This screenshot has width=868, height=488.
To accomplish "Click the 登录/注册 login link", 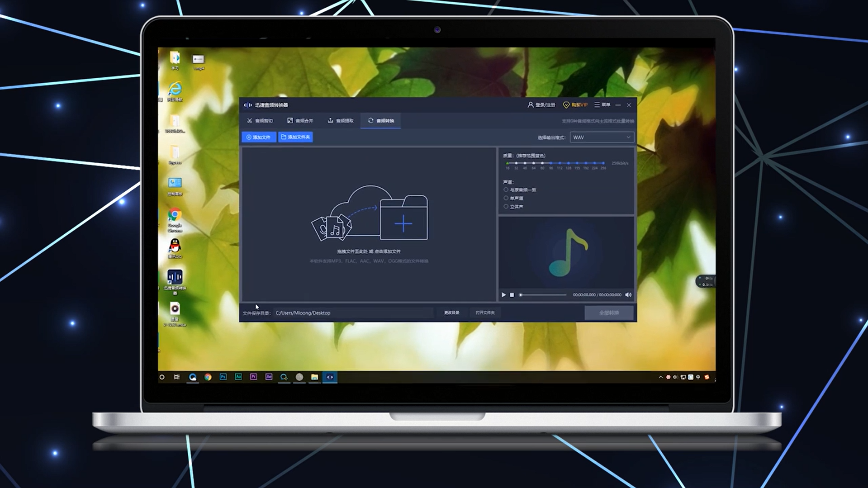I will [541, 105].
